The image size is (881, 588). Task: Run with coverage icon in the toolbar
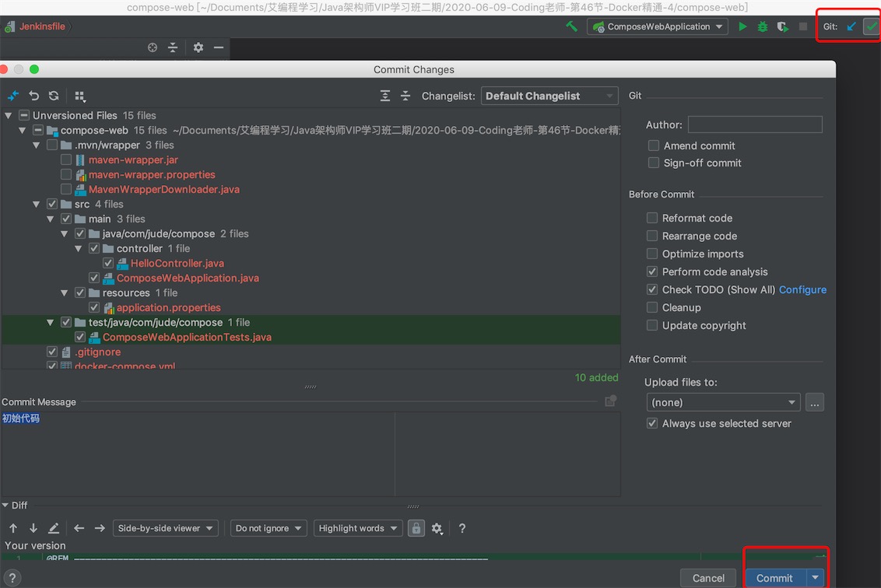783,26
